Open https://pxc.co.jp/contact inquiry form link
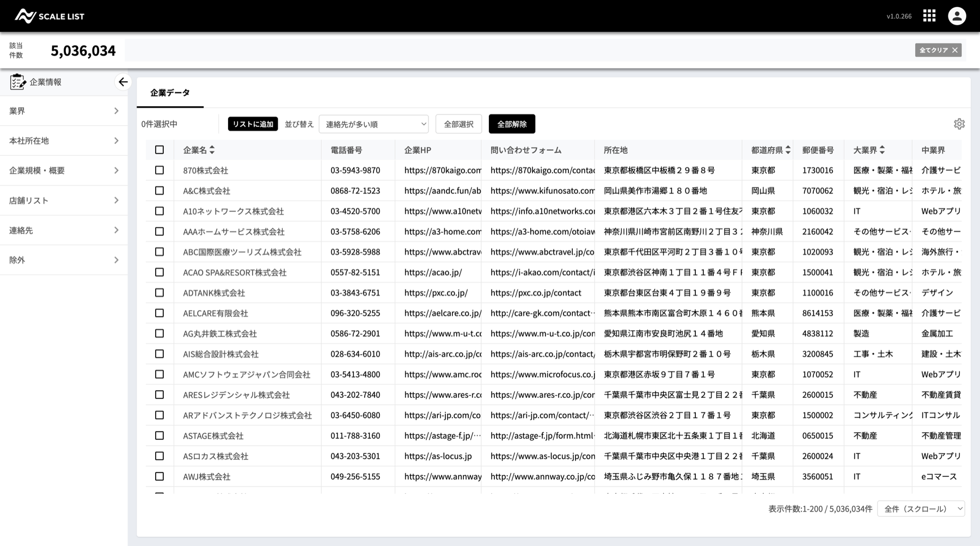980x546 pixels. pyautogui.click(x=536, y=293)
